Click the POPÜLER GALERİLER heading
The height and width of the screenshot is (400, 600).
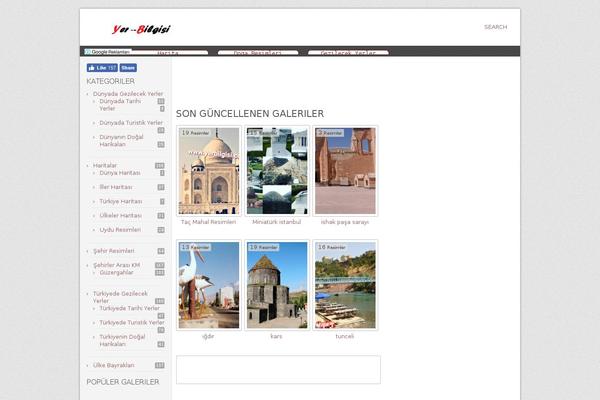pyautogui.click(x=123, y=382)
